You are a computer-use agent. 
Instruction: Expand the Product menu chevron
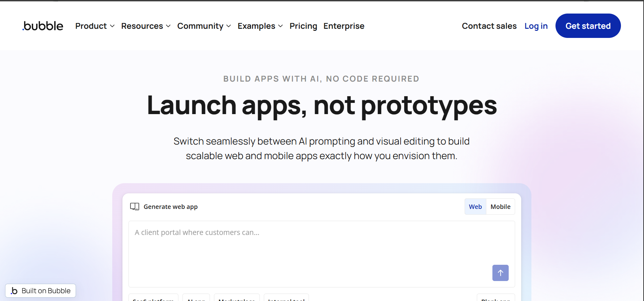(112, 26)
